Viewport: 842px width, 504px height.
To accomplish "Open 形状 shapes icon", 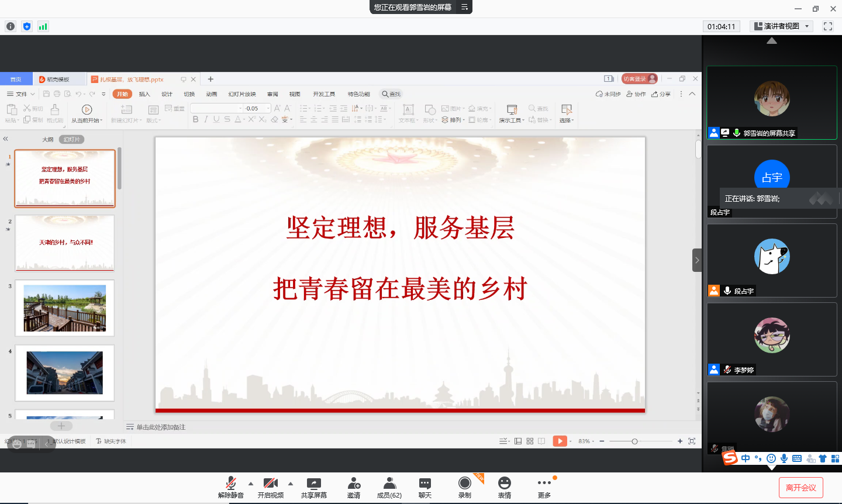I will point(430,109).
